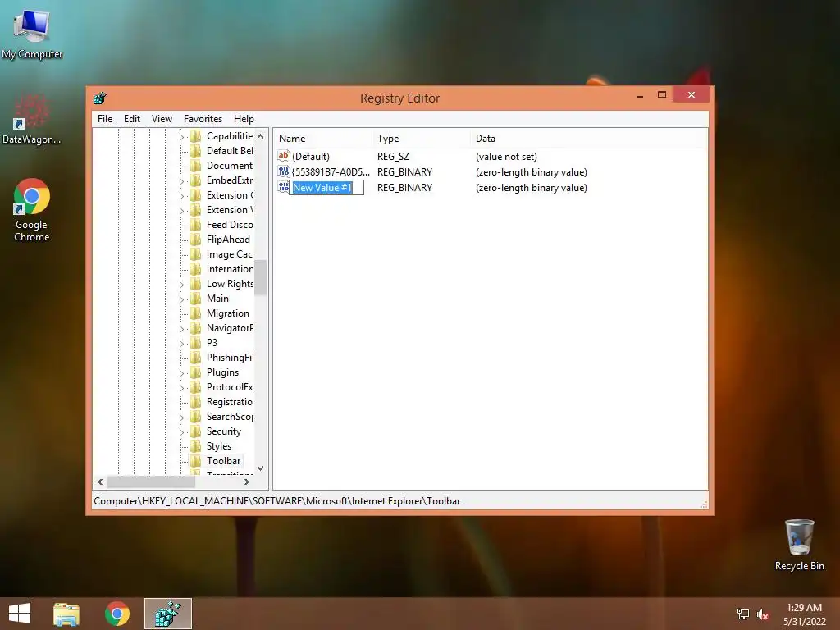Select the Registratio folder icon
Viewport: 840px width, 630px height.
click(196, 402)
